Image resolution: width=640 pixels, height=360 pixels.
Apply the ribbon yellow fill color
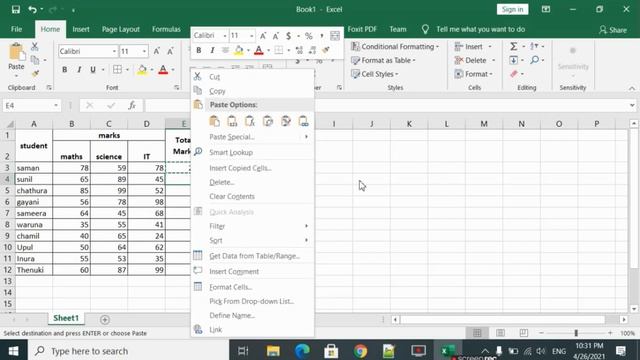click(x=142, y=70)
